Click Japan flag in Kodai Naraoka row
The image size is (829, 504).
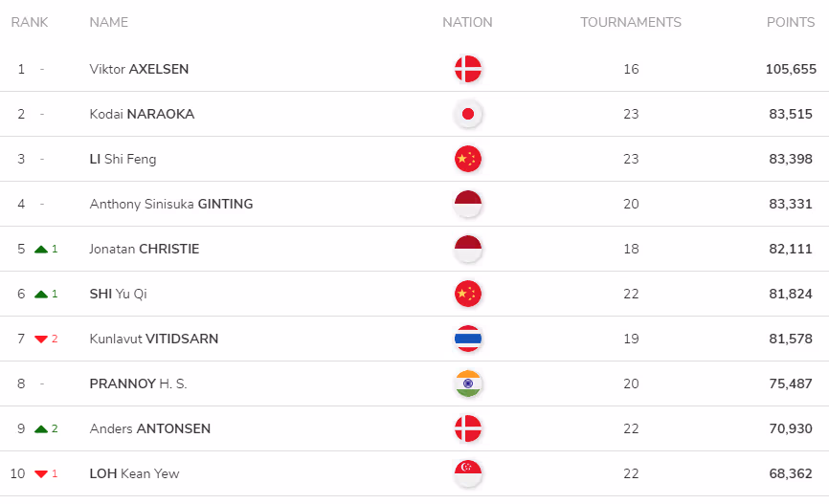point(468,114)
